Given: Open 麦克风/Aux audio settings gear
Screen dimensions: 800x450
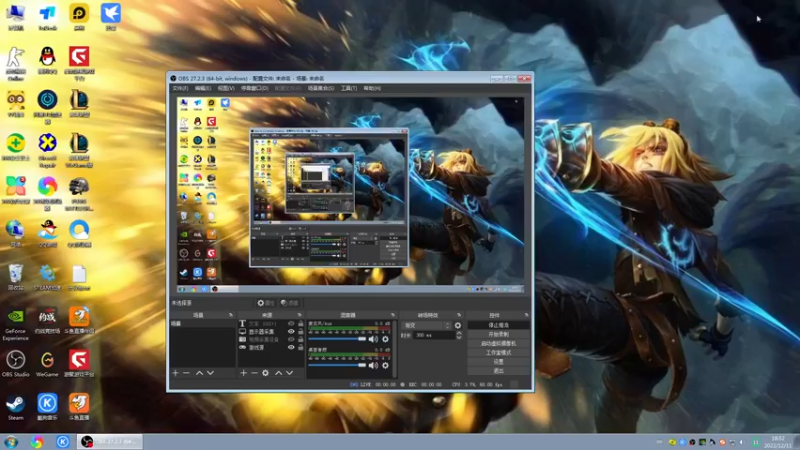Looking at the screenshot, I should [x=385, y=339].
